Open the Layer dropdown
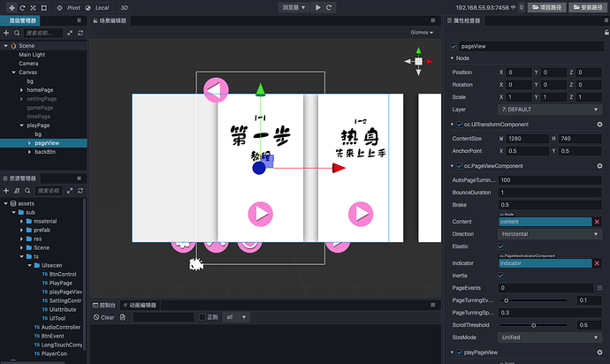The image size is (610, 364). 550,110
